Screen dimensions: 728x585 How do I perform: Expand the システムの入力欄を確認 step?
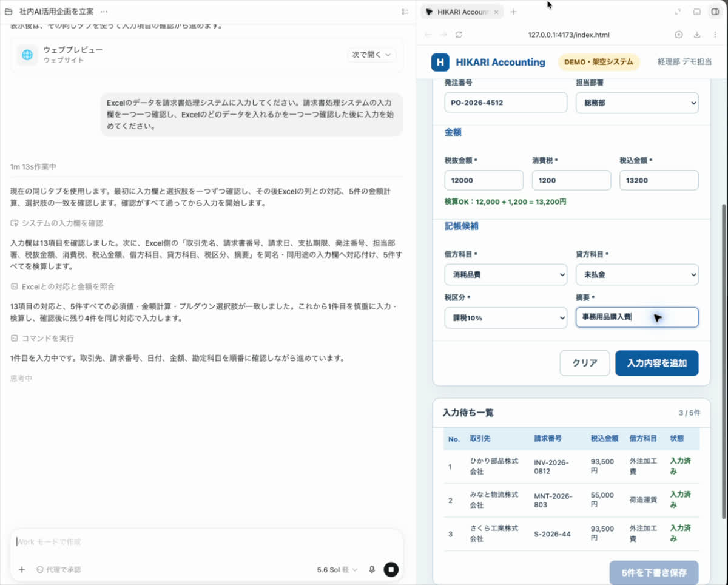pyautogui.click(x=57, y=223)
